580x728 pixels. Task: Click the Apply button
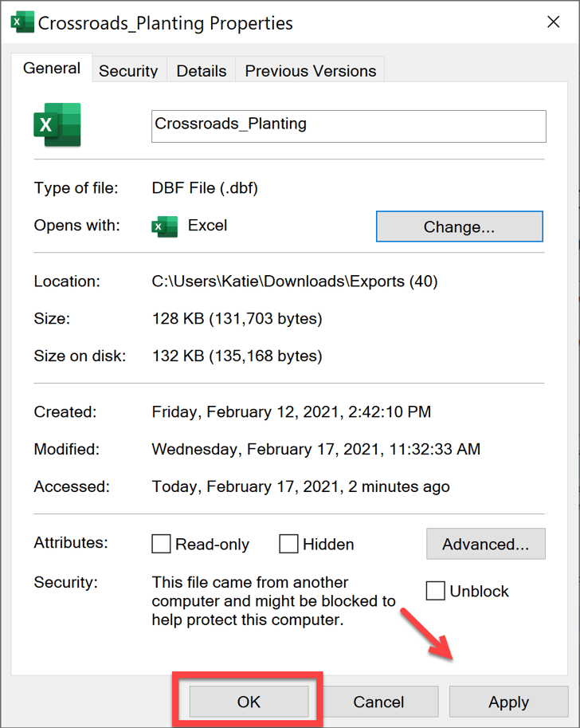pyautogui.click(x=508, y=702)
